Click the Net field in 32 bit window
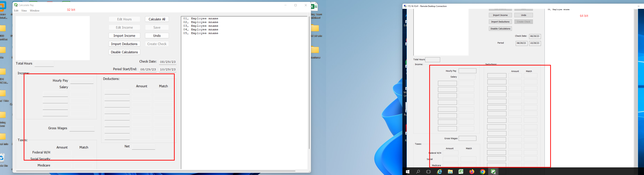Viewport: 644px width, 175px height. click(144, 147)
